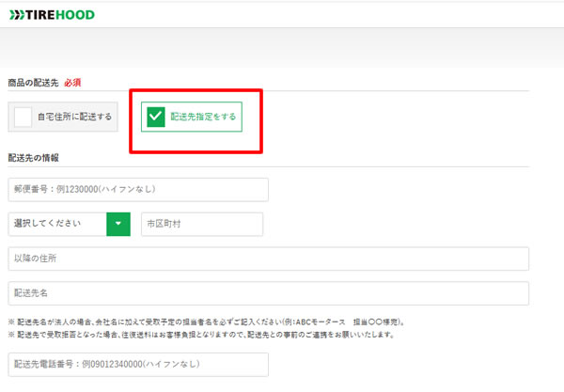The image size is (564, 392).
Task: Select the 自宅住所に配送する option label
Action: point(74,118)
